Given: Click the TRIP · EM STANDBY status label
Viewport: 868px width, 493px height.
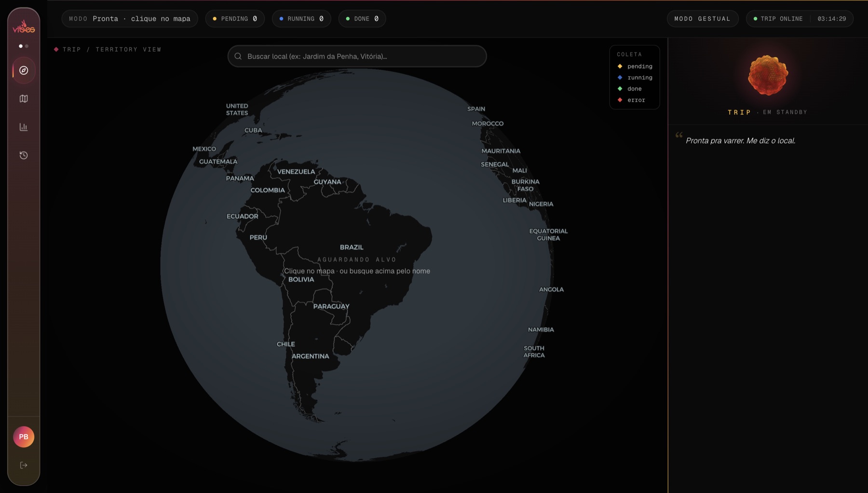Looking at the screenshot, I should click(x=767, y=112).
